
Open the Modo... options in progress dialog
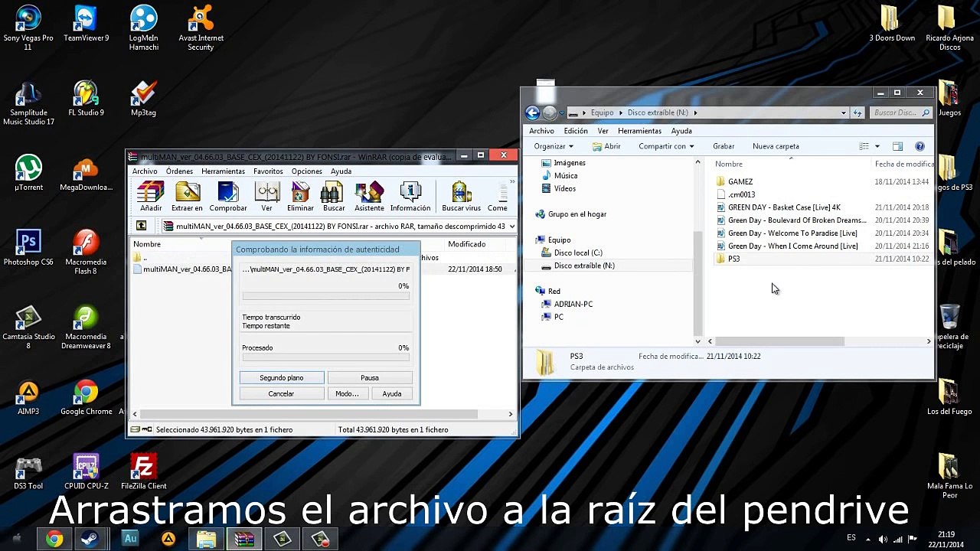point(347,393)
